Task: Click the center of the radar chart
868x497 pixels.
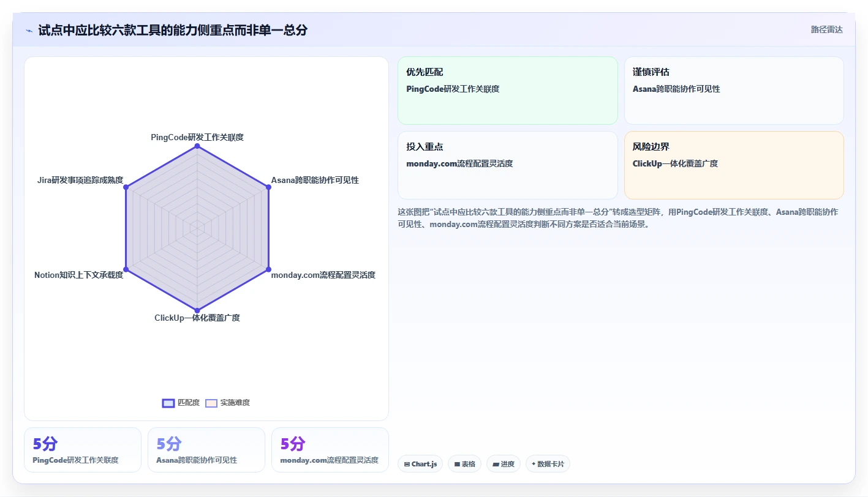Action: tap(197, 228)
